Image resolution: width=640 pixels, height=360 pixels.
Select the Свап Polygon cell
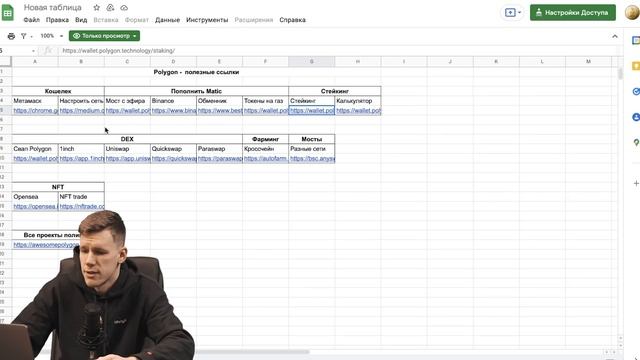click(x=35, y=149)
